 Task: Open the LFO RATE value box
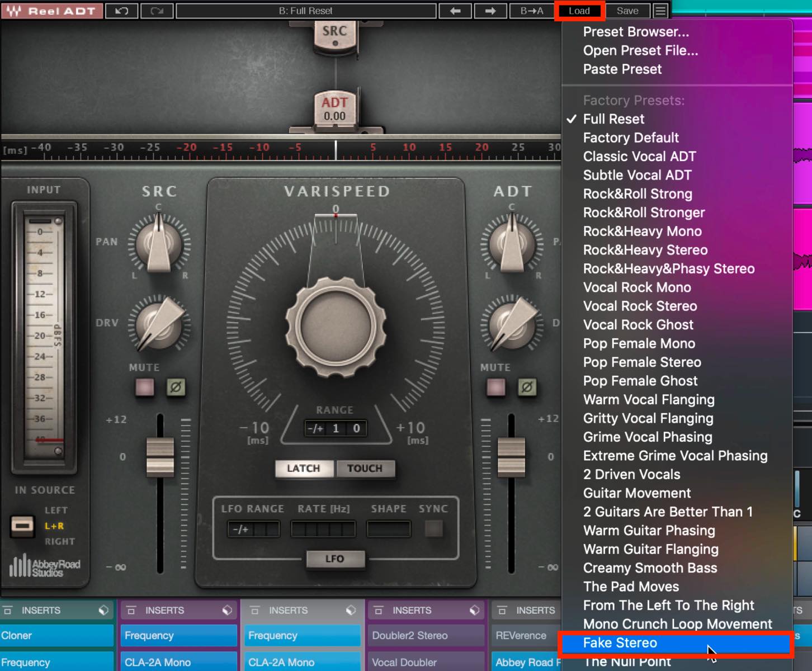[323, 528]
